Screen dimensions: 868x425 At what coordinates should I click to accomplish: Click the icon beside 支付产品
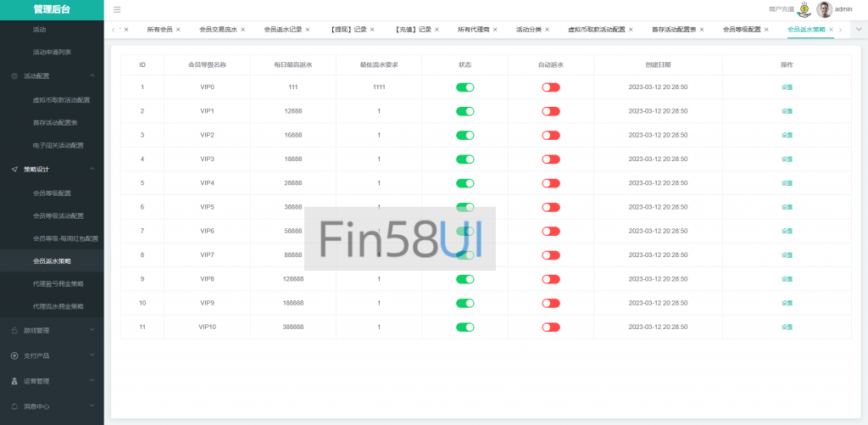coord(14,355)
